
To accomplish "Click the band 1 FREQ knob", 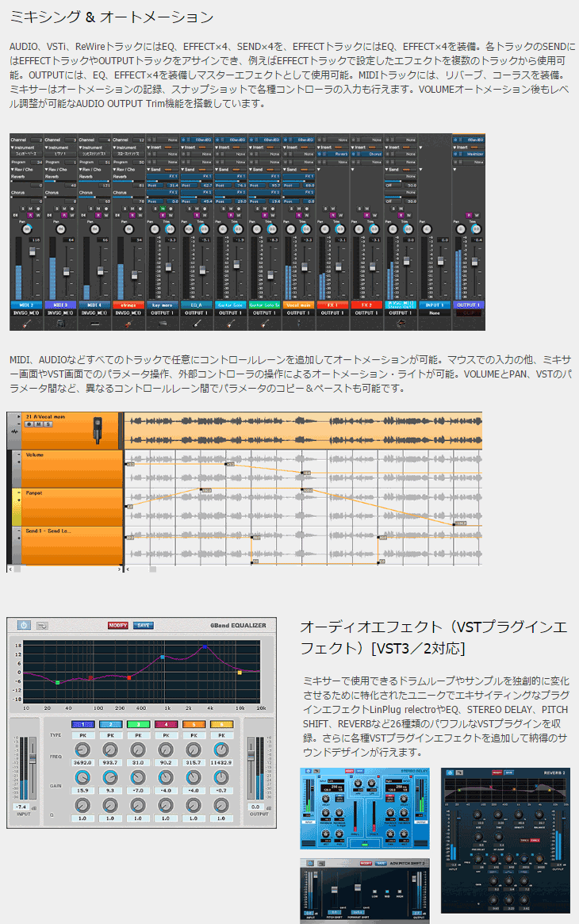I will [83, 750].
